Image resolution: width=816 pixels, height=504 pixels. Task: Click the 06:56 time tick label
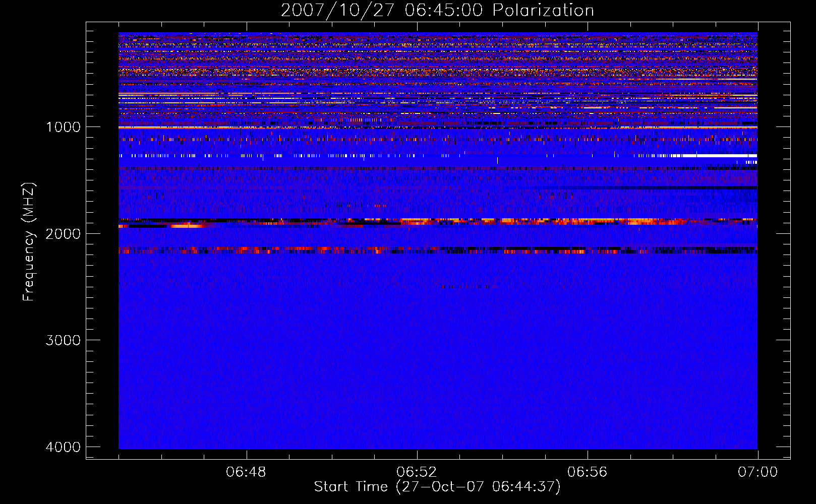click(587, 472)
